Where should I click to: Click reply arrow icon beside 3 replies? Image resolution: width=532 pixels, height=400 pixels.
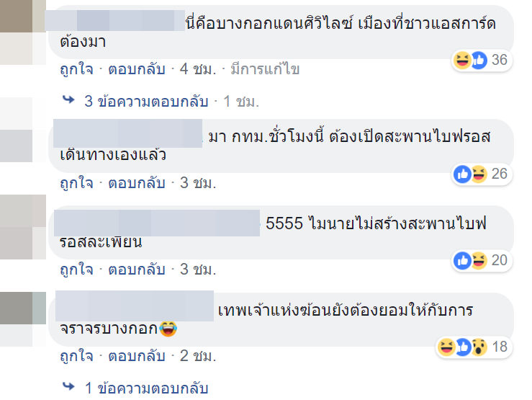(68, 100)
